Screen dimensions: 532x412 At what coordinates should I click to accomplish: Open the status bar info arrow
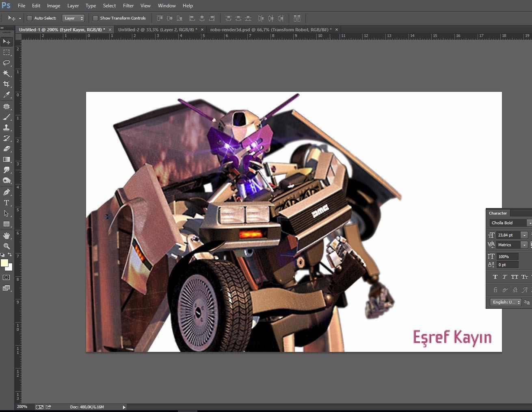pyautogui.click(x=124, y=407)
